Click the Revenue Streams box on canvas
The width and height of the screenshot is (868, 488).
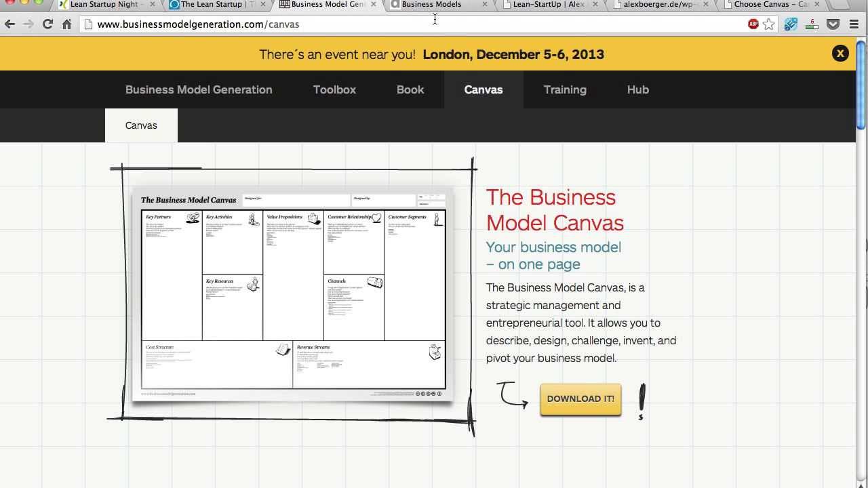(369, 364)
